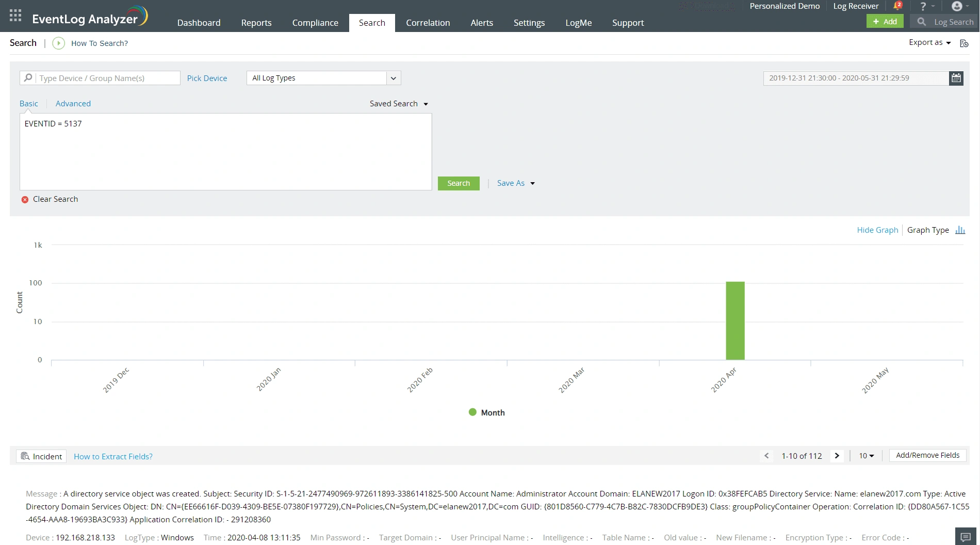Open Add/Remove Fields

tap(927, 455)
